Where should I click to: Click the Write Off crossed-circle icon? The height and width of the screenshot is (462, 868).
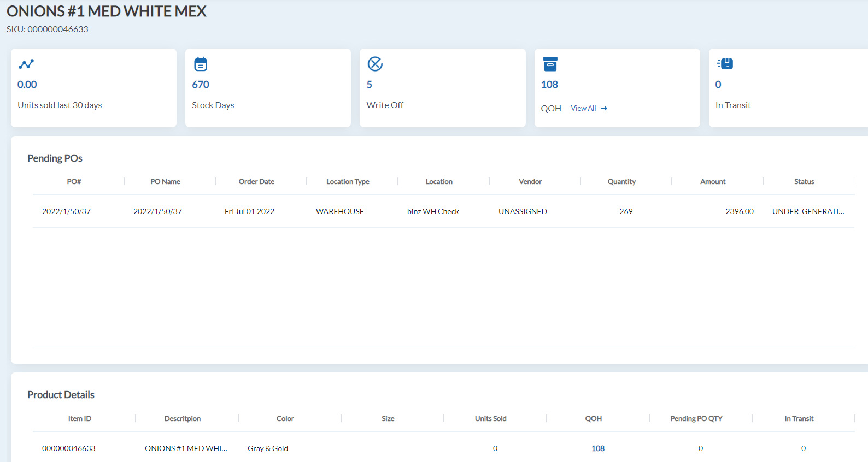375,64
